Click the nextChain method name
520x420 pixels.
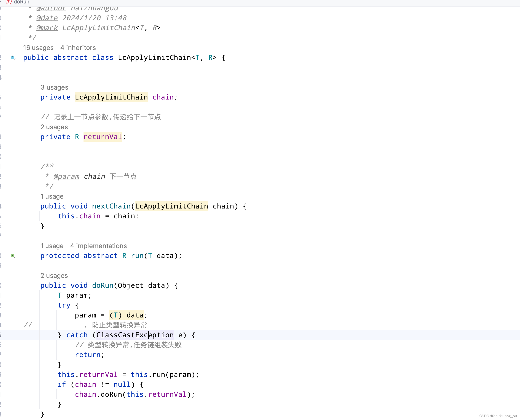111,206
